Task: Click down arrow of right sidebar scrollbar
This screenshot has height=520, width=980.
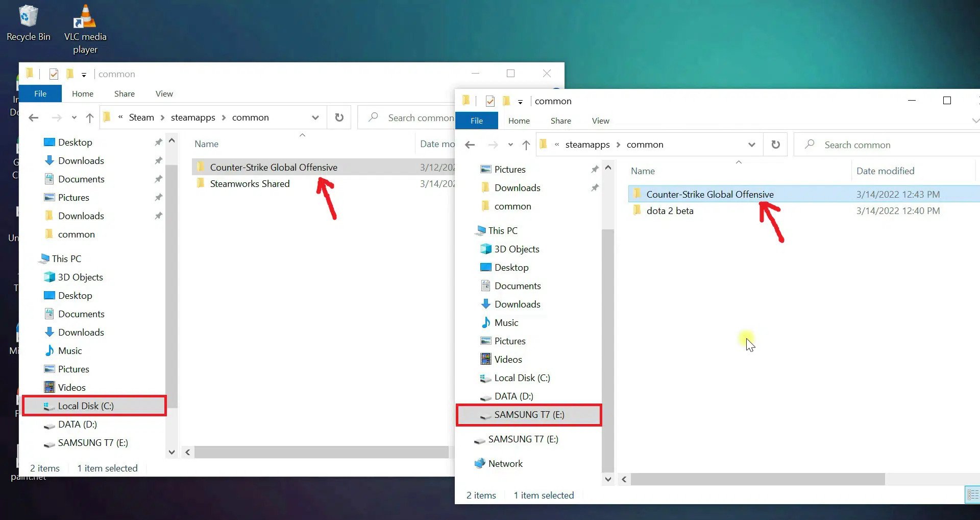Action: tap(608, 479)
